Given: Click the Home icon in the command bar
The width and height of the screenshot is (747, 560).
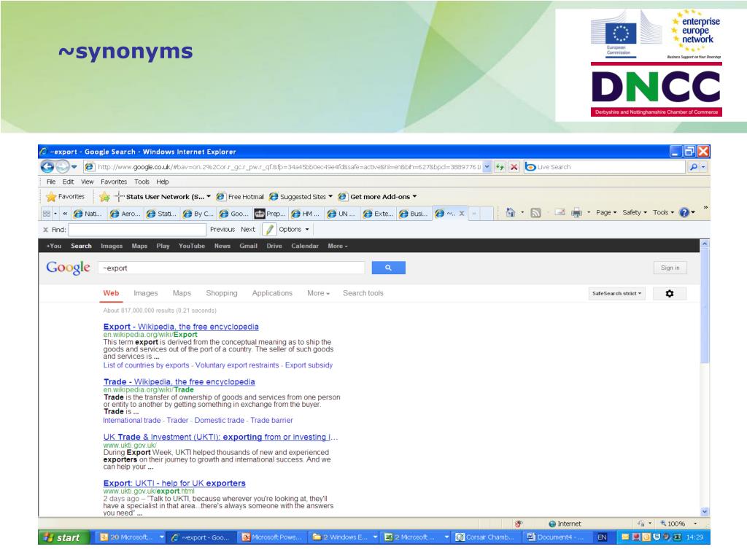Looking at the screenshot, I should pyautogui.click(x=510, y=212).
